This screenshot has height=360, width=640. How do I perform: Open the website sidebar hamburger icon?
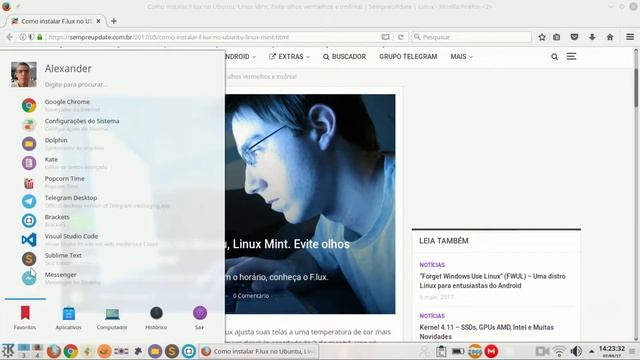coord(571,56)
